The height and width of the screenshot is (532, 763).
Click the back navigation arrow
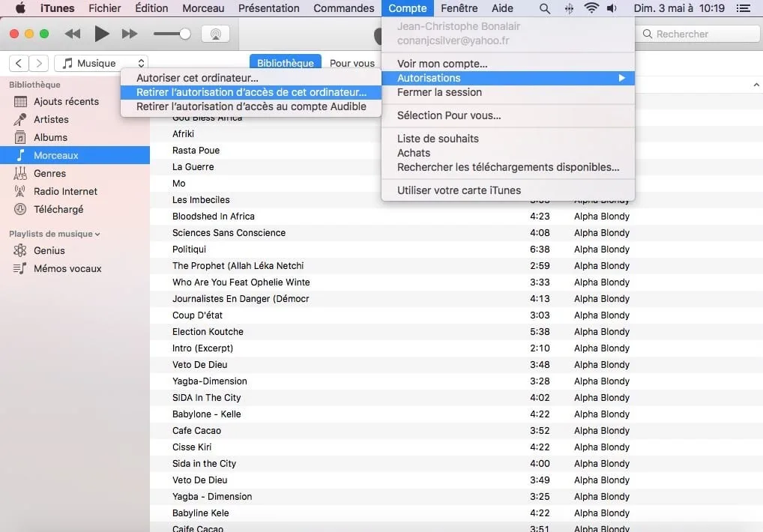pyautogui.click(x=18, y=63)
